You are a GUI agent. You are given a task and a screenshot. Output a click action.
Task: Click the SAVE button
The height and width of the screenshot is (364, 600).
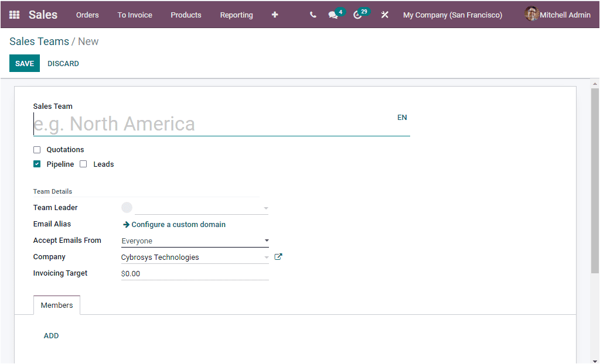[x=24, y=63]
